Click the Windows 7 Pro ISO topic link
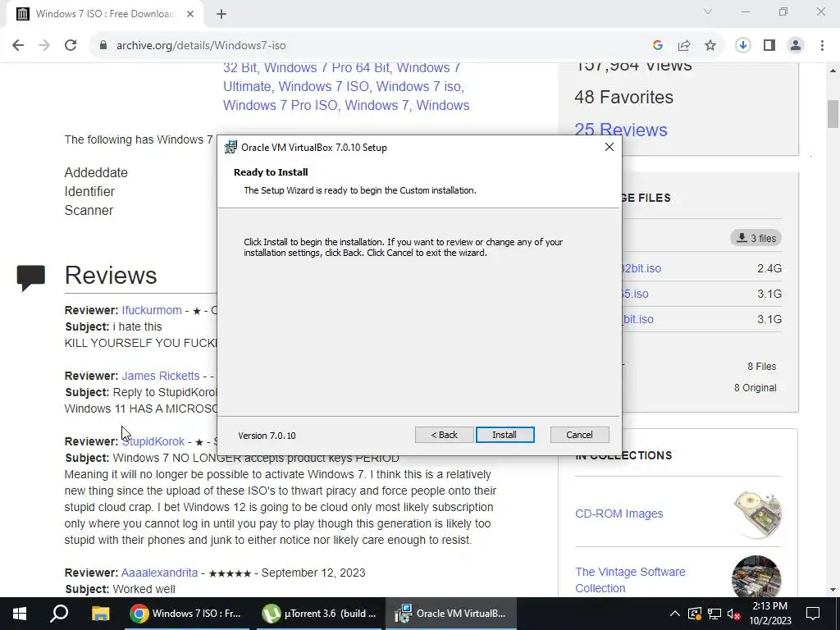 coord(281,105)
